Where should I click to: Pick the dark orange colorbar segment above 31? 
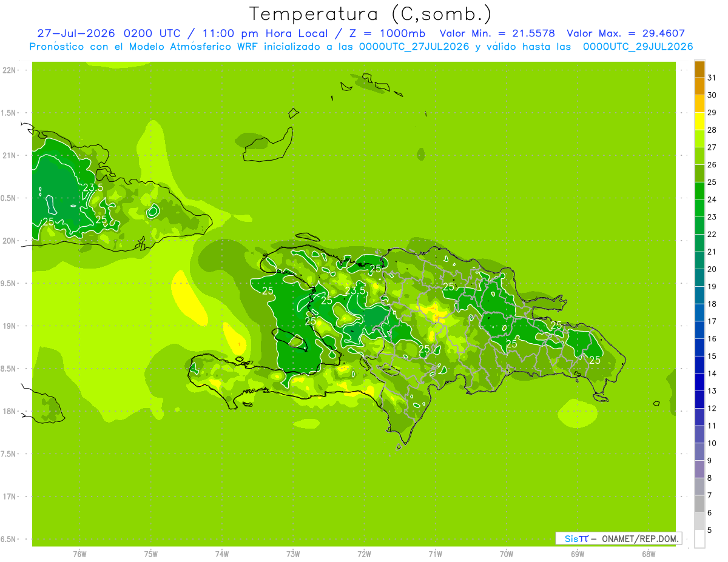pyautogui.click(x=699, y=69)
